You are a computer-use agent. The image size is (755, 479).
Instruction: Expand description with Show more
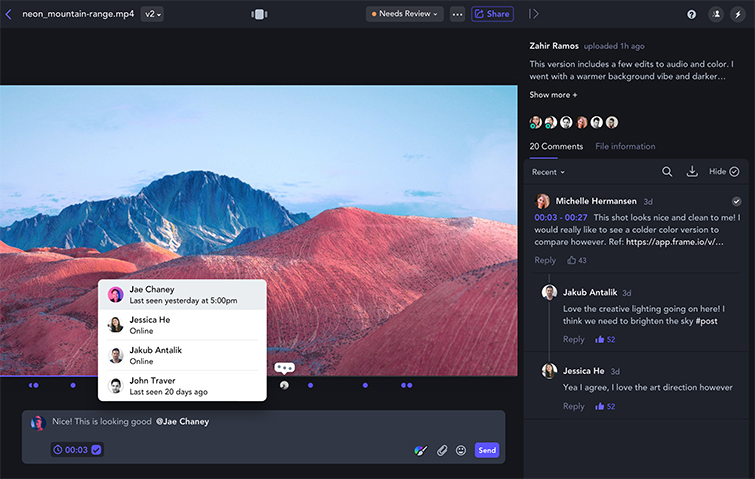pyautogui.click(x=553, y=95)
